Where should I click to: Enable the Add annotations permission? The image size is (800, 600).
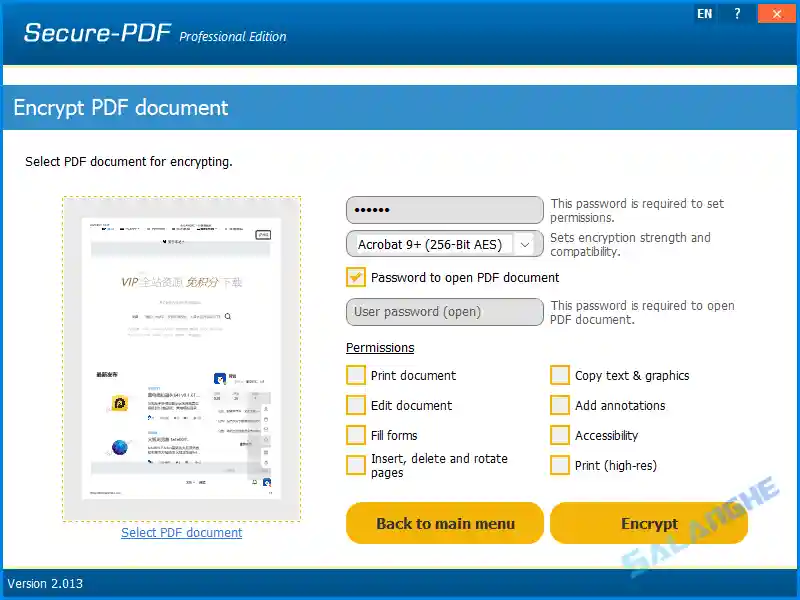(560, 405)
